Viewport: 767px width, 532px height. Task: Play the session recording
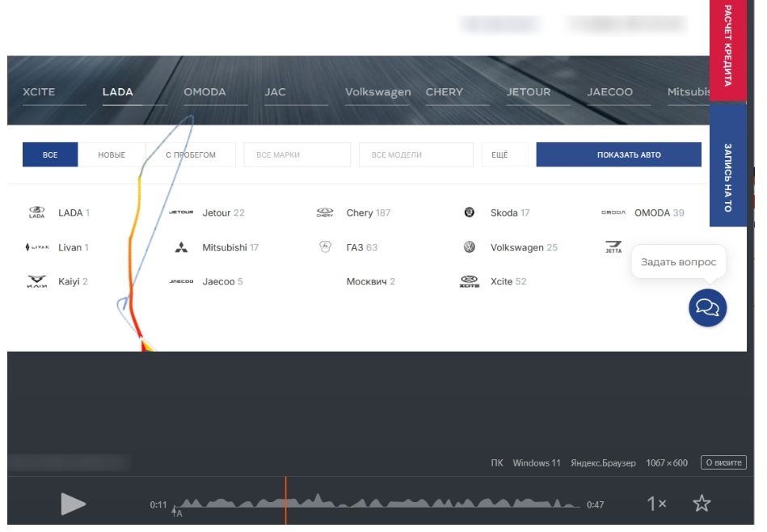click(73, 504)
